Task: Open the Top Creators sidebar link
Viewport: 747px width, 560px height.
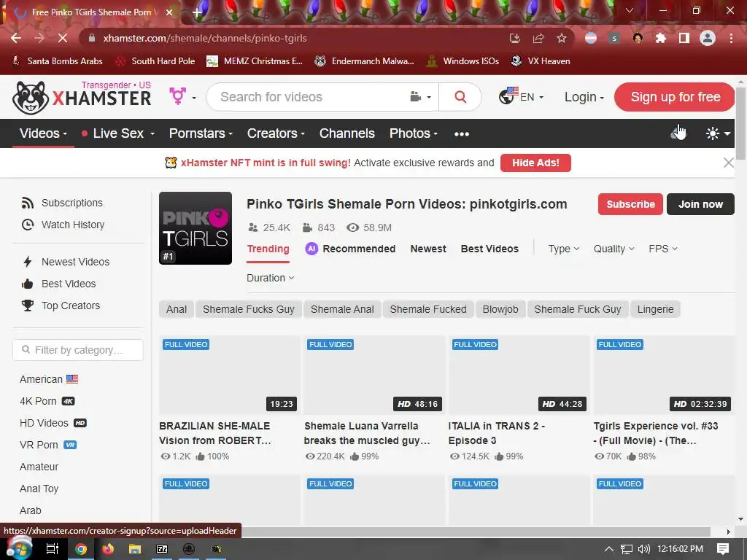Action: point(61,306)
